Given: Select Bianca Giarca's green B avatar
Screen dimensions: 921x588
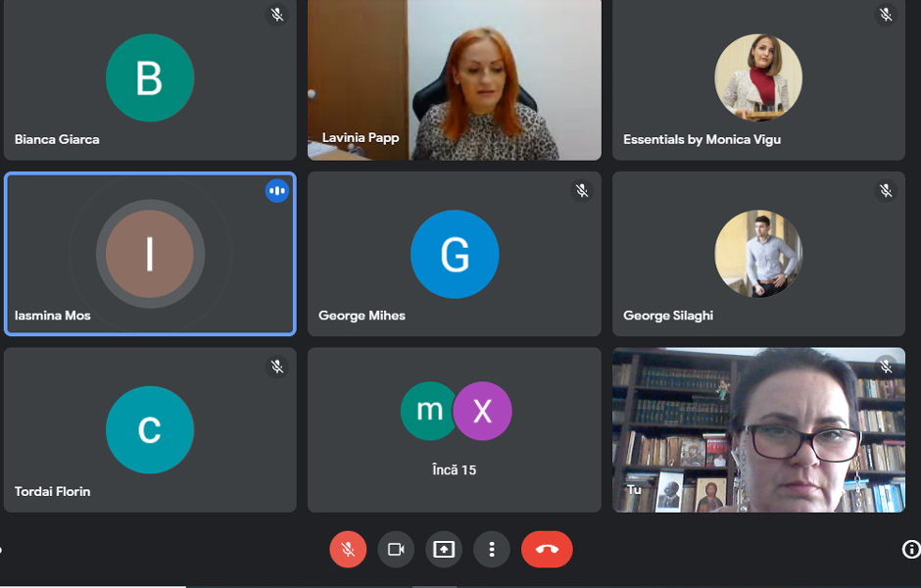Looking at the screenshot, I should coord(150,77).
